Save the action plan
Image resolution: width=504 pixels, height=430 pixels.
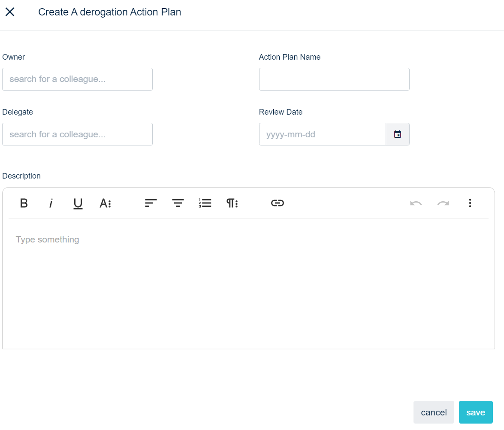[476, 412]
